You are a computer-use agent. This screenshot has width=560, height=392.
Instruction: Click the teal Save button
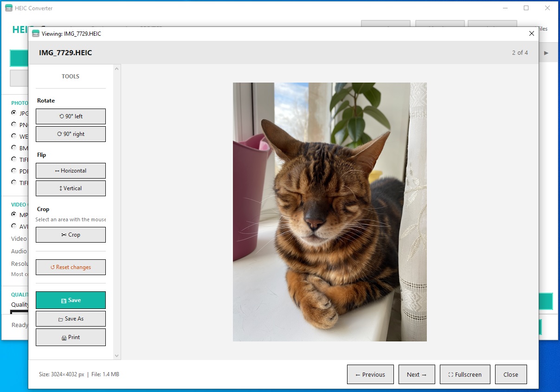(71, 300)
